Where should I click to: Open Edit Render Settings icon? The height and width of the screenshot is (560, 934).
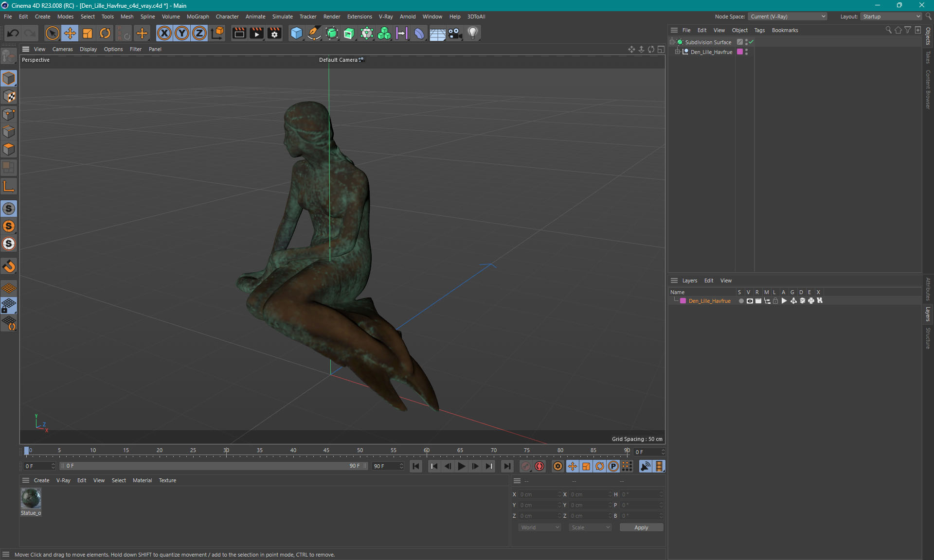(x=274, y=33)
